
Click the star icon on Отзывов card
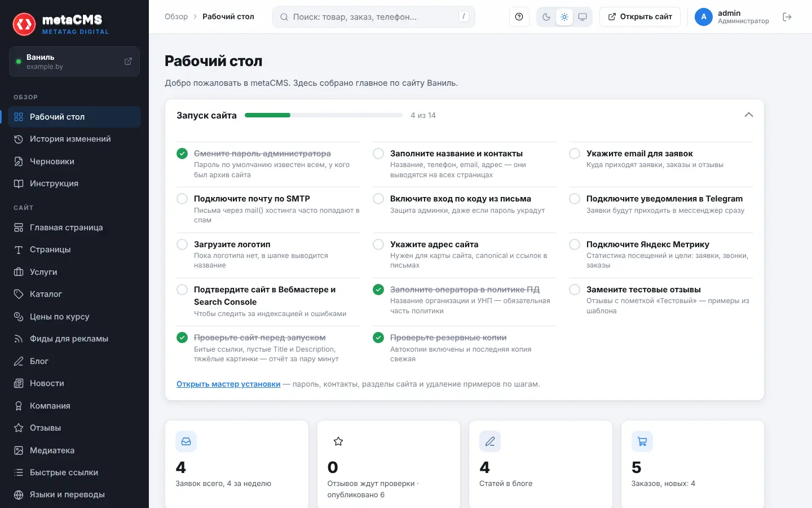(338, 441)
